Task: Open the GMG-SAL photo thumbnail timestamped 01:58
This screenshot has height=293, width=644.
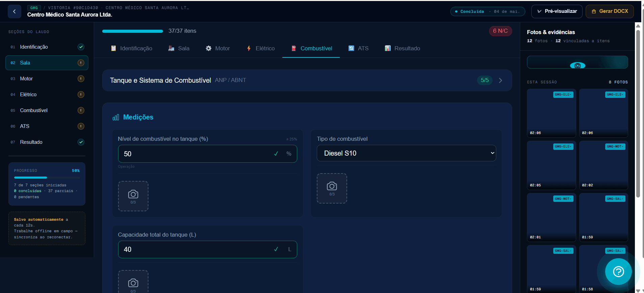Action: pyautogui.click(x=604, y=269)
